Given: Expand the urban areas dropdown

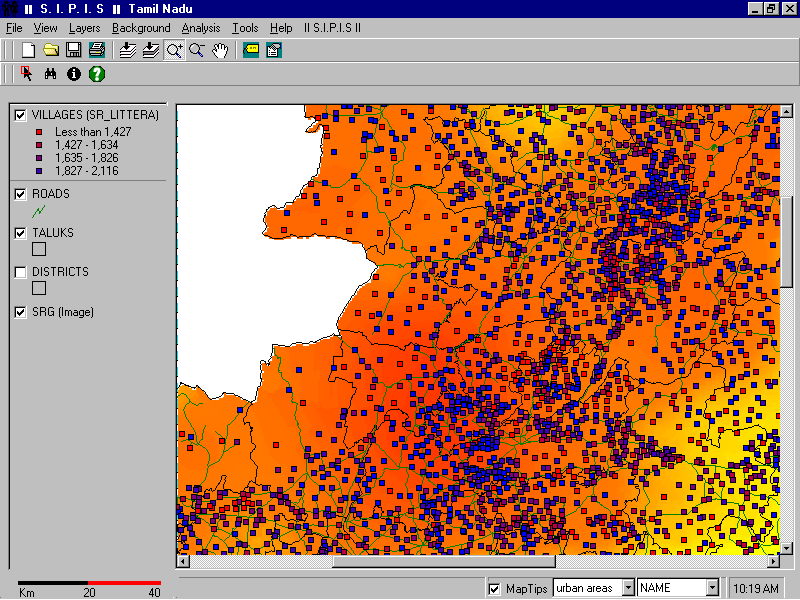Looking at the screenshot, I should (628, 588).
